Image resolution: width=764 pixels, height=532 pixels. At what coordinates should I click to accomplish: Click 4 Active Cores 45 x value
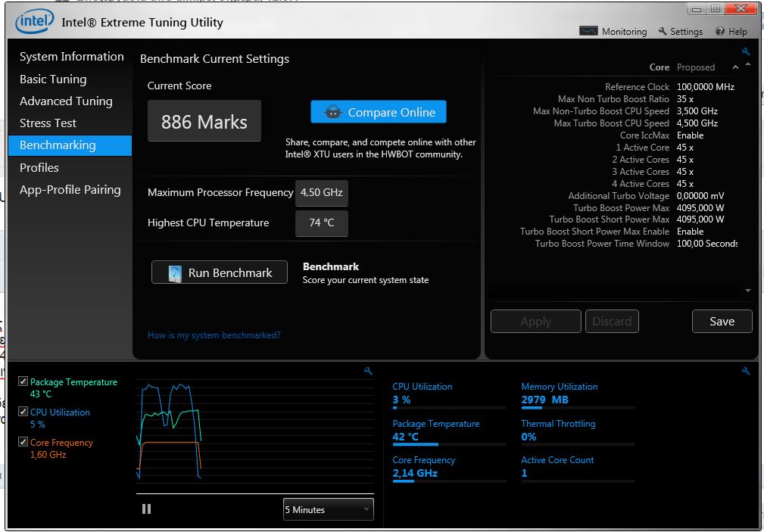(x=685, y=184)
